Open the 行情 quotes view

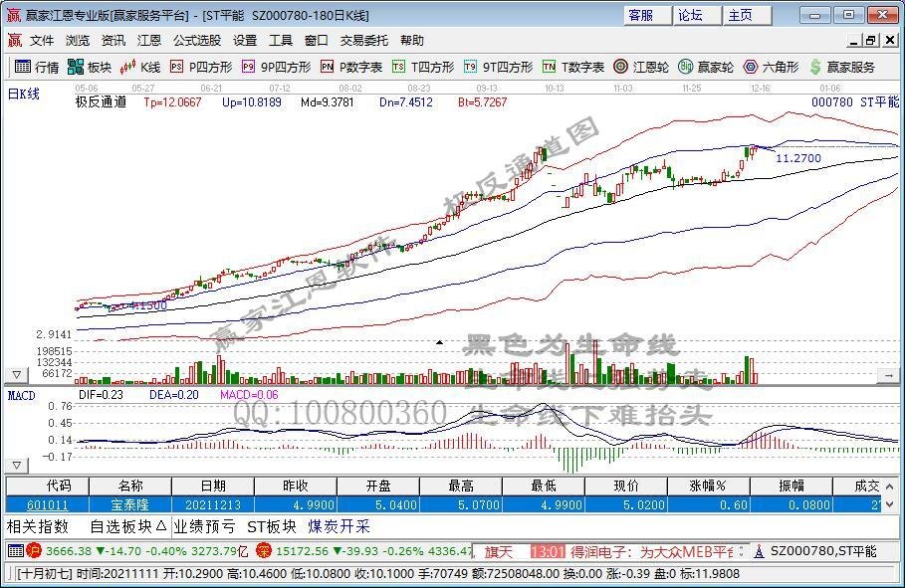point(37,67)
